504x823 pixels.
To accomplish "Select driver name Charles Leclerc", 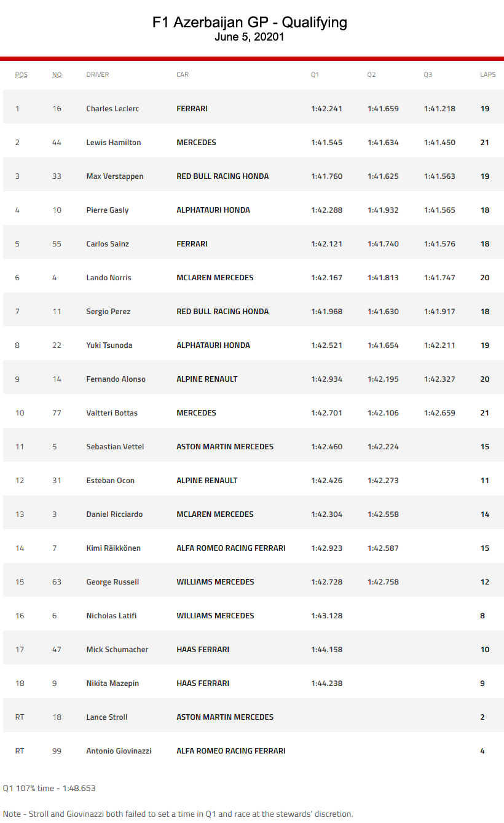I will 112,109.
